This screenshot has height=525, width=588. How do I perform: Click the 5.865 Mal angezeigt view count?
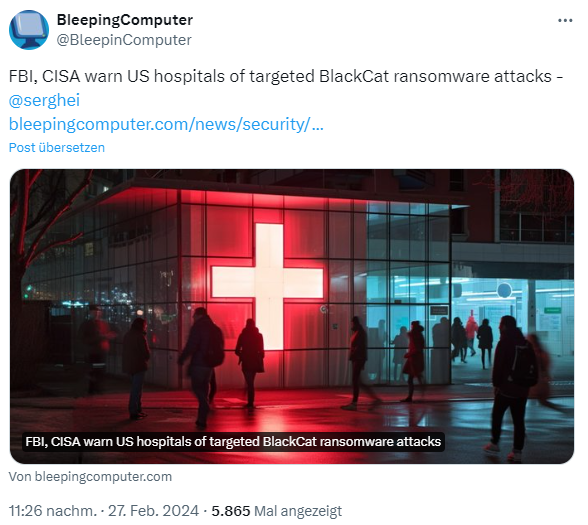click(277, 511)
